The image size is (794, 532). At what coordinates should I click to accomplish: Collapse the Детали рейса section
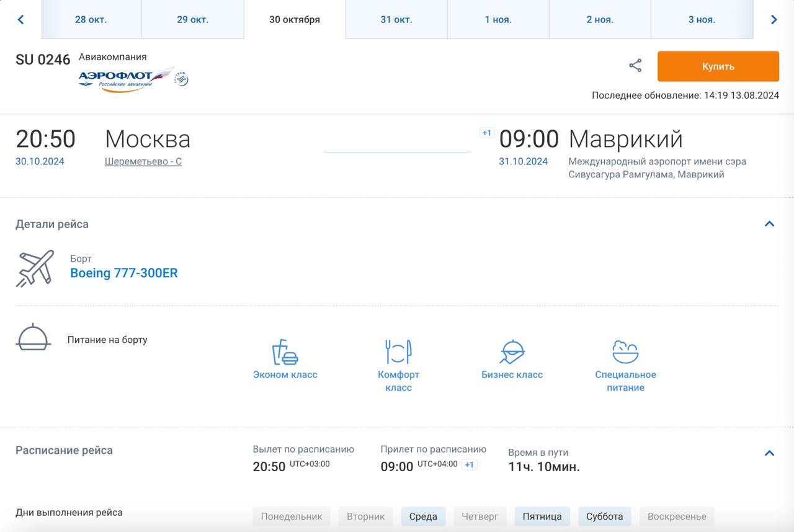769,224
